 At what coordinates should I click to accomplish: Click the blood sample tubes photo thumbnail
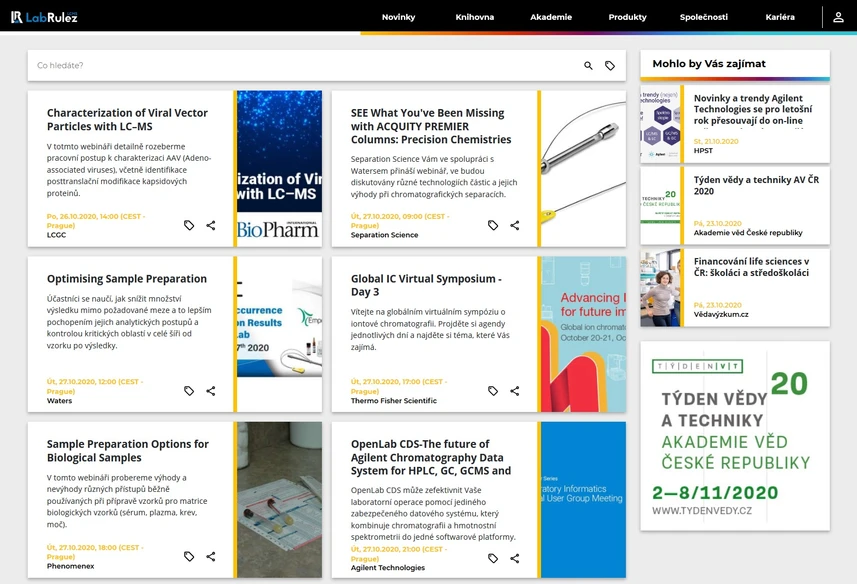click(x=279, y=500)
